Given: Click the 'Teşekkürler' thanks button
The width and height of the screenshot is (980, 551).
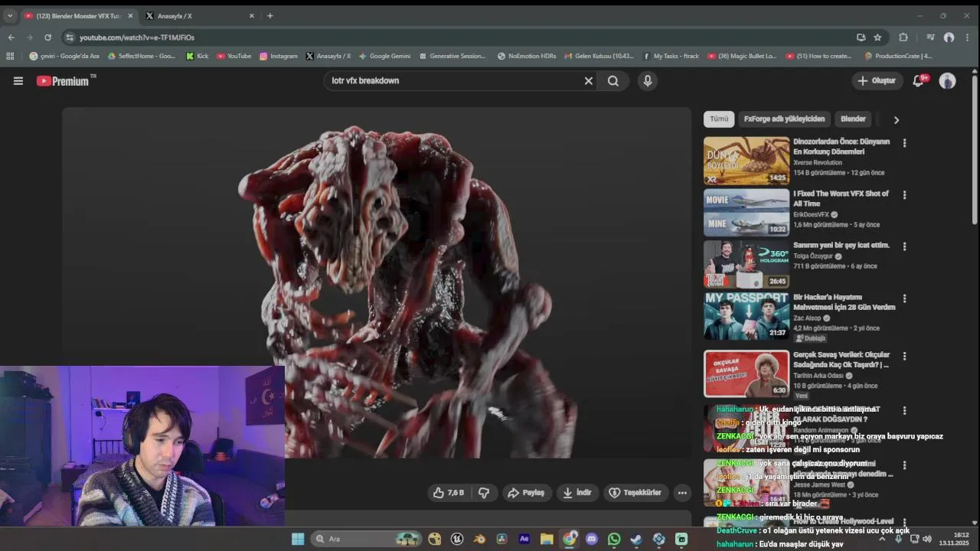Looking at the screenshot, I should (x=635, y=493).
